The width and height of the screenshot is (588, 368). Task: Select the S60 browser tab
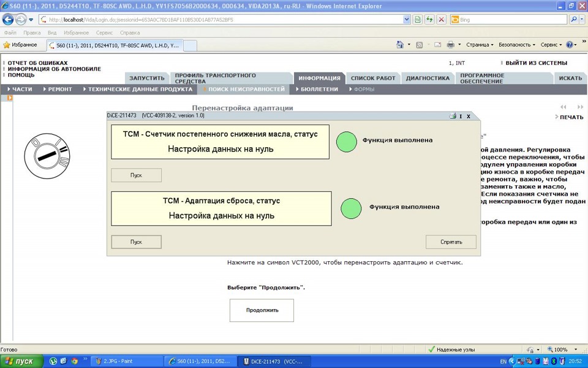coord(115,45)
